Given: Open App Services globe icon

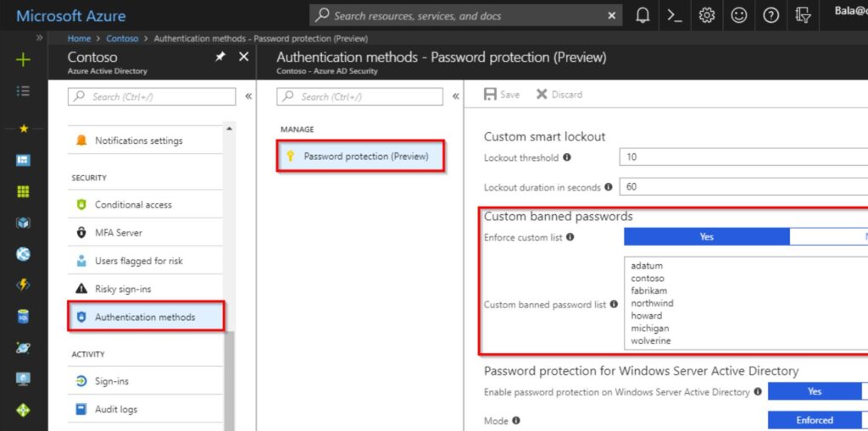Looking at the screenshot, I should point(23,255).
